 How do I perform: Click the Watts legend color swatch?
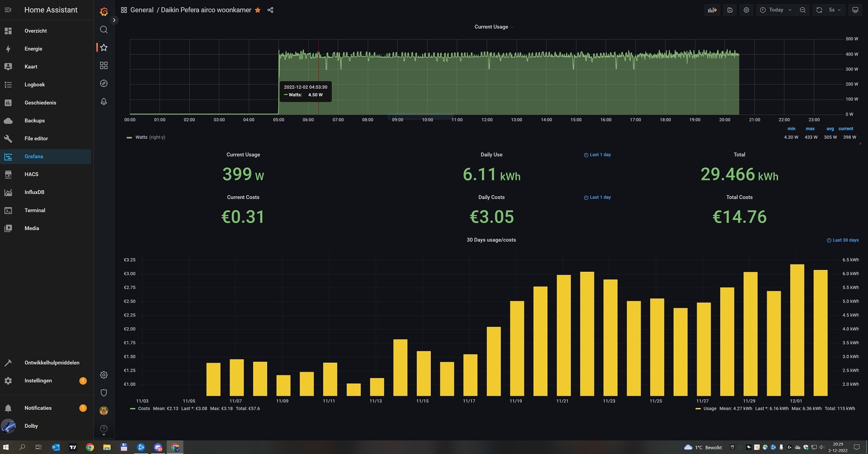tap(129, 138)
